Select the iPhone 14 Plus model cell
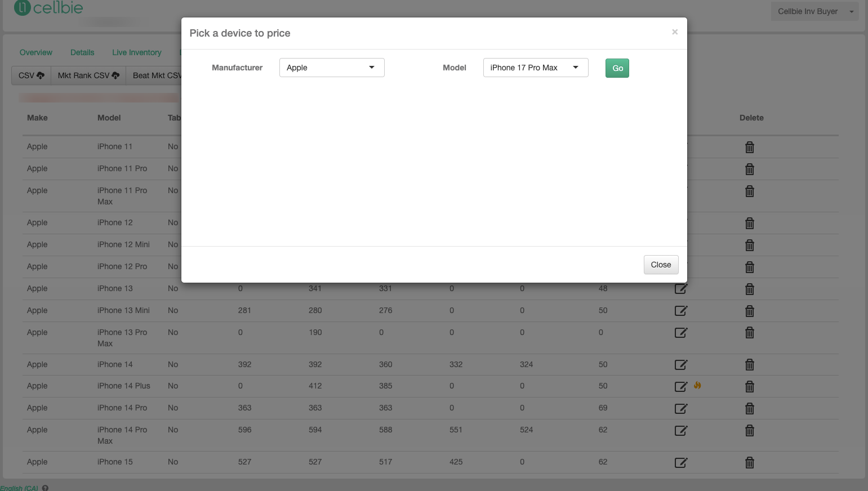Viewport: 868px width, 491px height. (124, 386)
